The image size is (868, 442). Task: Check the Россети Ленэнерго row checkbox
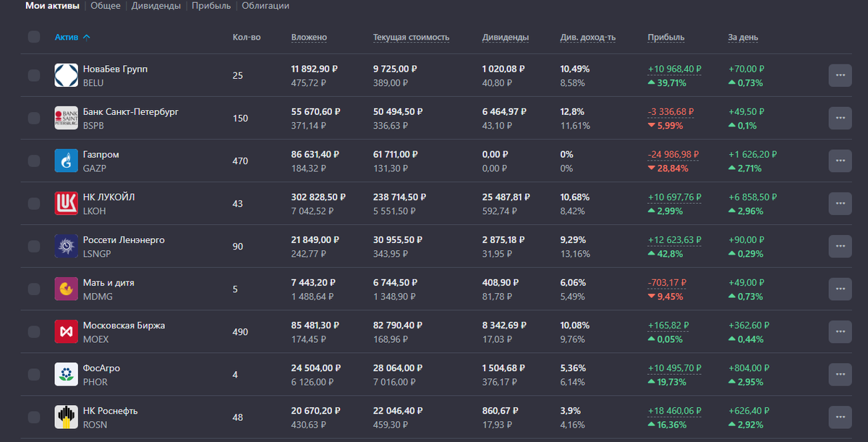coord(34,246)
